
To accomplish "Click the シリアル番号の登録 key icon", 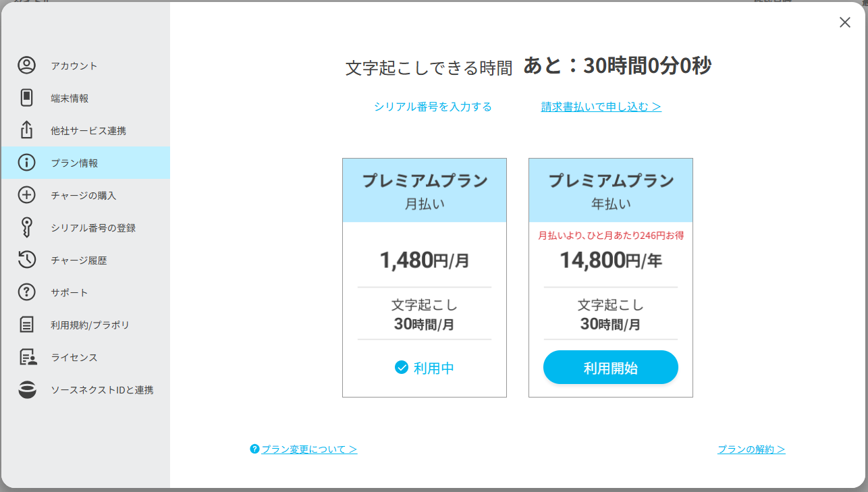I will (x=26, y=227).
